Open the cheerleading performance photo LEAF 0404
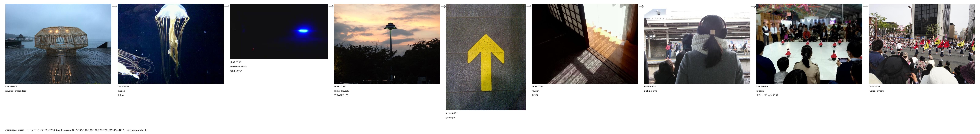 (809, 43)
